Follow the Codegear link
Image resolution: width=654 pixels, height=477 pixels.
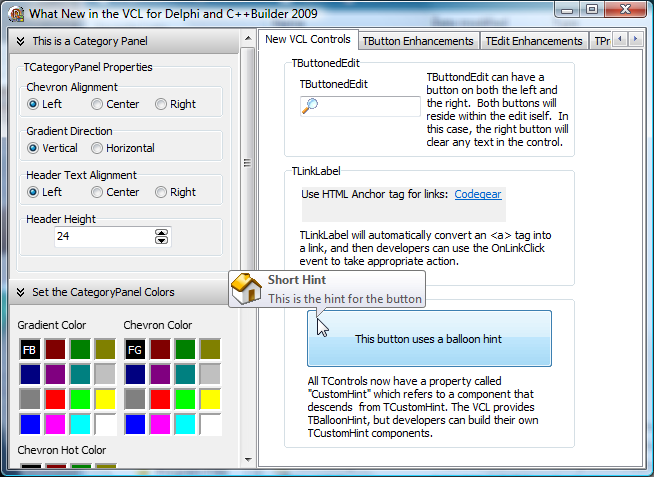click(x=478, y=194)
